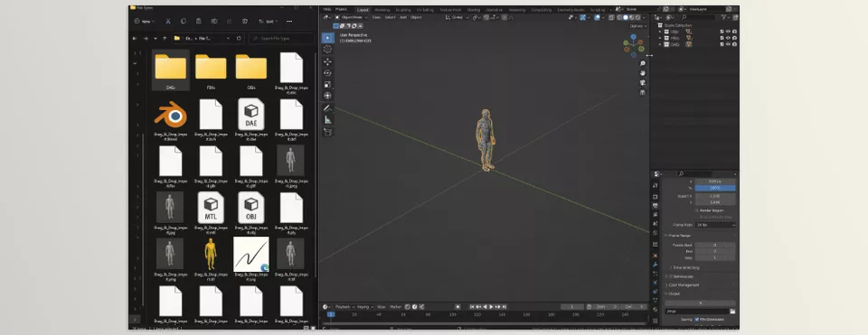Open the viewport Options dropdown
The height and width of the screenshot is (335, 868).
637,26
